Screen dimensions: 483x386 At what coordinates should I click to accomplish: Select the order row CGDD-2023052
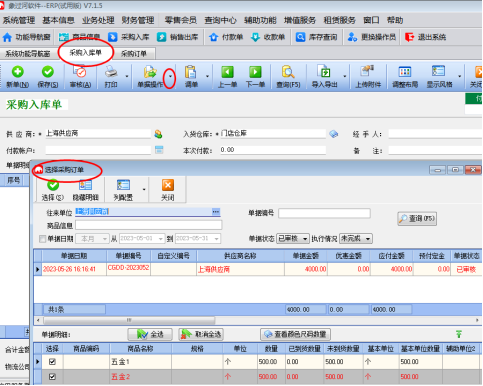tap(257, 269)
